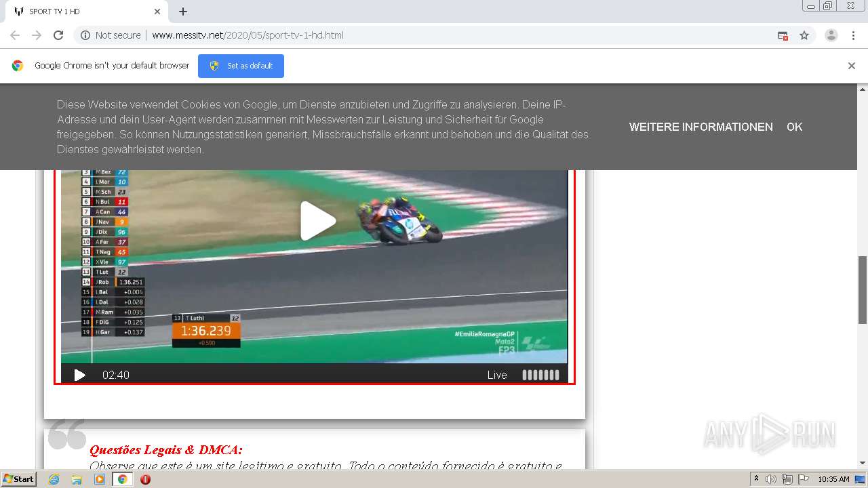Click the blocked pop-up icon in address bar

(x=783, y=35)
